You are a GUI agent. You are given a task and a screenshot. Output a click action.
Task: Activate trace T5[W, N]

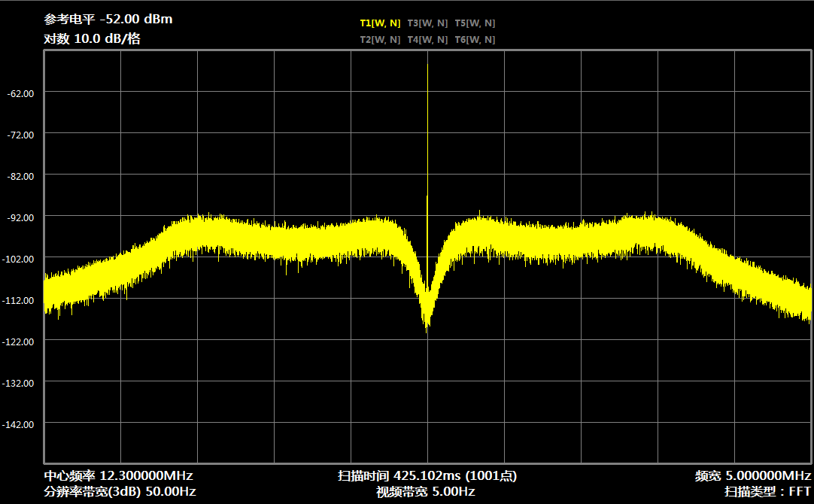(475, 23)
